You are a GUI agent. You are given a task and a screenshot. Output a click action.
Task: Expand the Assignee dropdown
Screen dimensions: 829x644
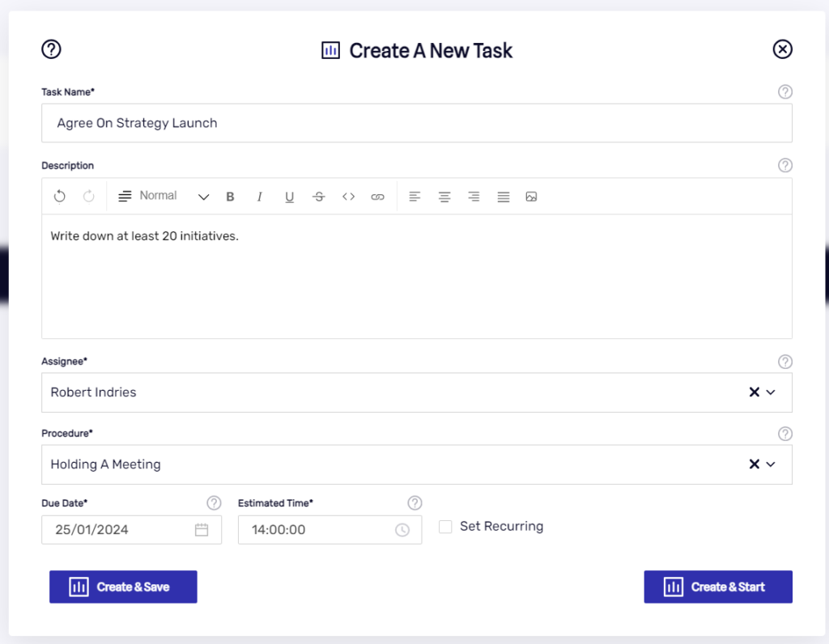point(772,392)
